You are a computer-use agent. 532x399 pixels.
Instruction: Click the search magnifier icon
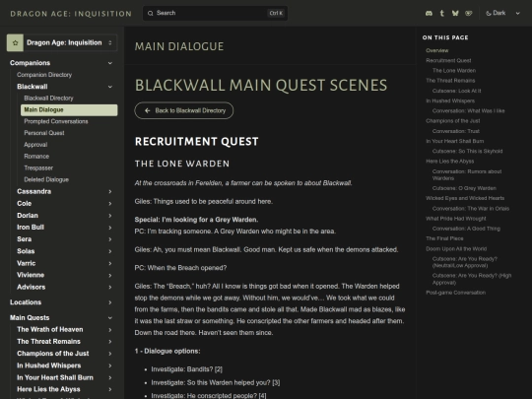pyautogui.click(x=151, y=13)
